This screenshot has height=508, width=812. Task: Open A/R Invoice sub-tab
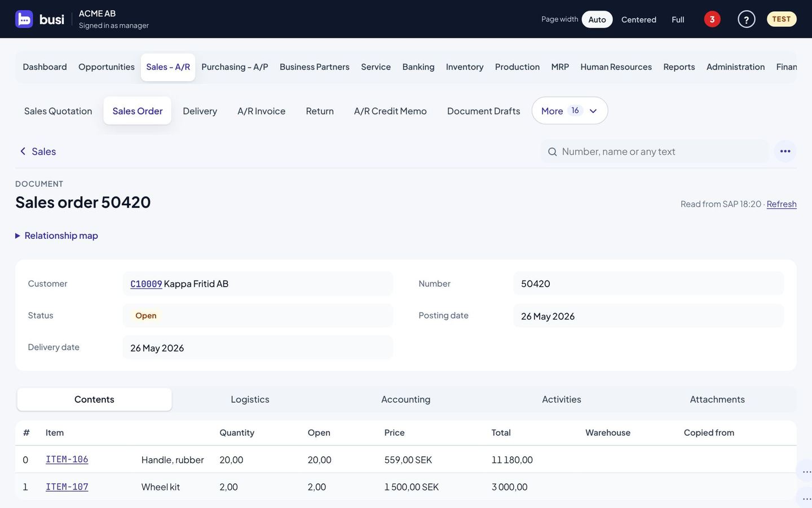261,111
